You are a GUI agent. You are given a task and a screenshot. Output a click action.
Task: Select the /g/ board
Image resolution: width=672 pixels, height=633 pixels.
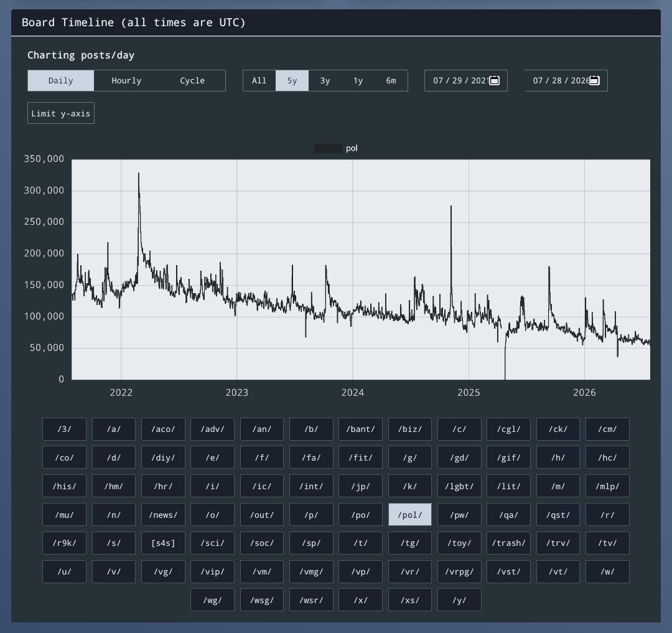point(409,457)
